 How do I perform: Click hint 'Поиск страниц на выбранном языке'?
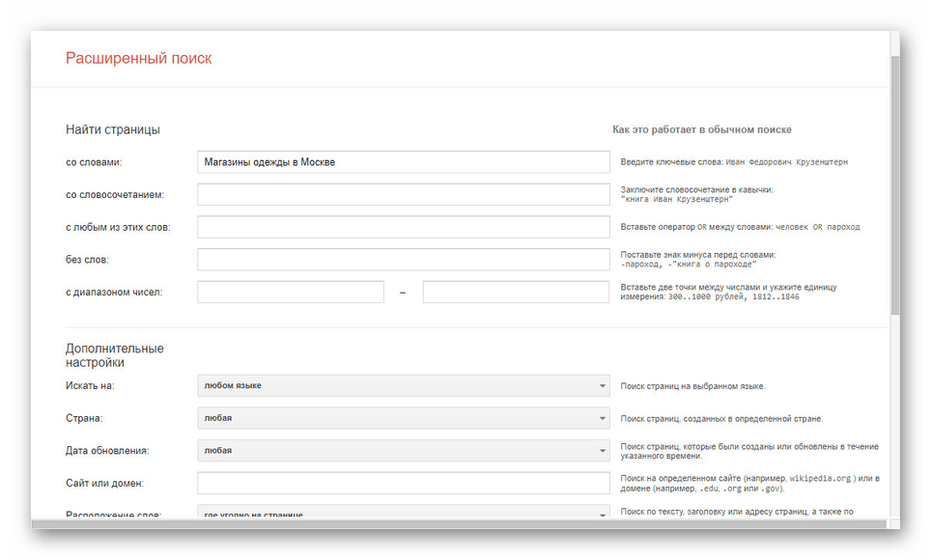coord(692,386)
